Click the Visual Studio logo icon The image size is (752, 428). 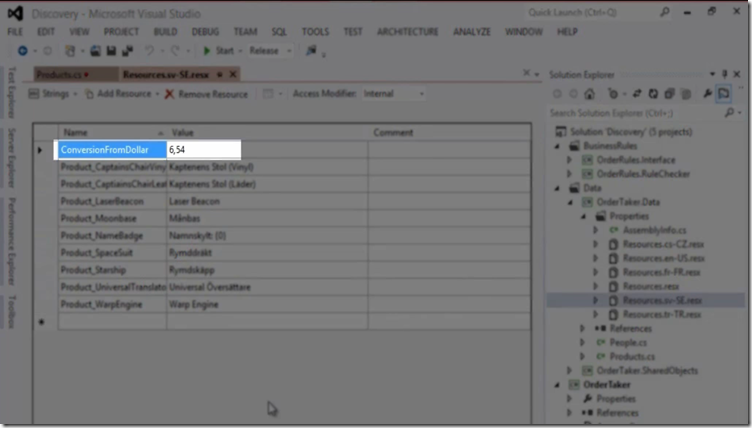[15, 13]
